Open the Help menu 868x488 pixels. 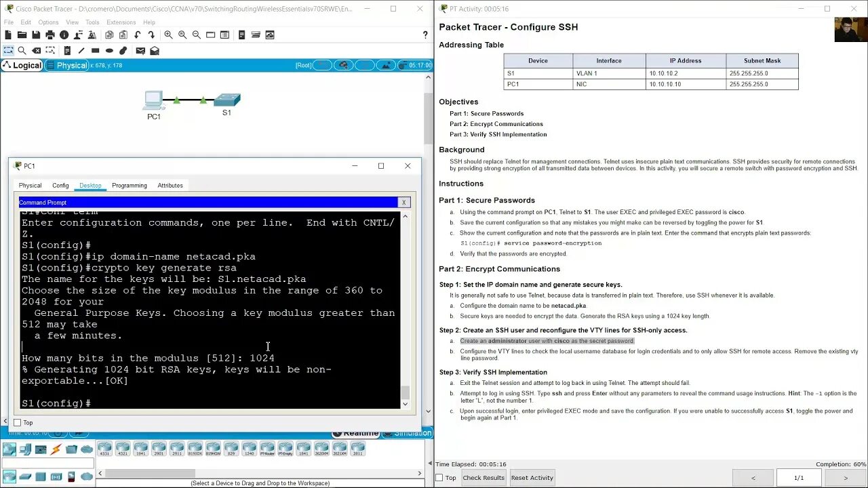tap(149, 22)
